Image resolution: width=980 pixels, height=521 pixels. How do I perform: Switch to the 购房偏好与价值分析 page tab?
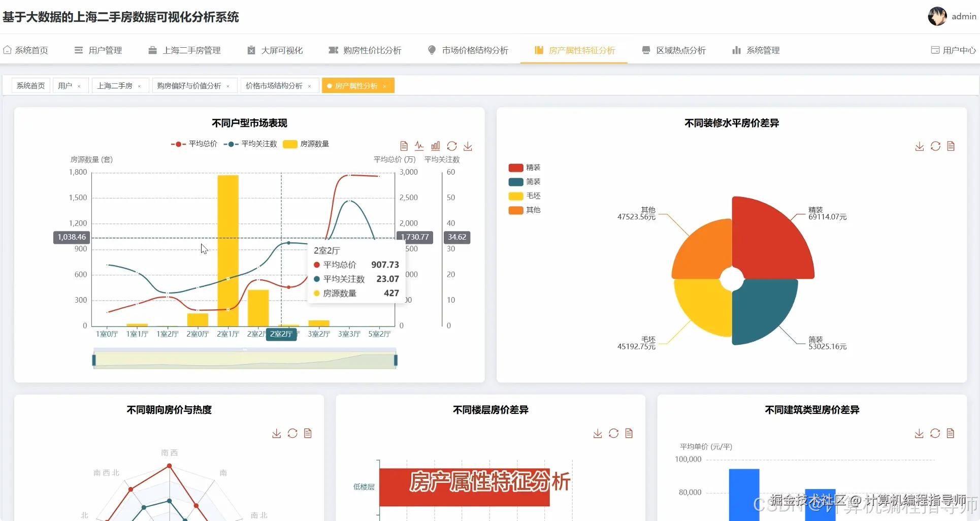(x=189, y=86)
